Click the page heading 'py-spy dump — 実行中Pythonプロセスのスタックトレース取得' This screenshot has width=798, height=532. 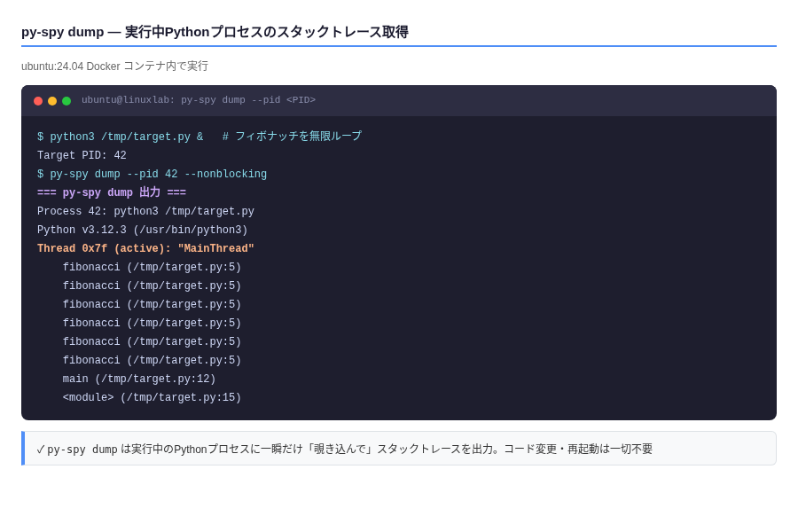(x=215, y=32)
